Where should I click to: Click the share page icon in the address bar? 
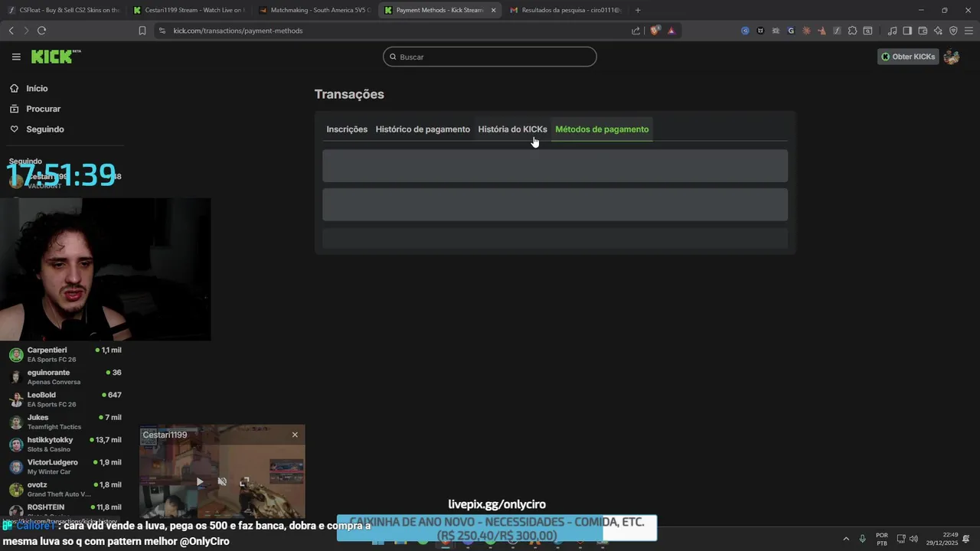point(635,31)
